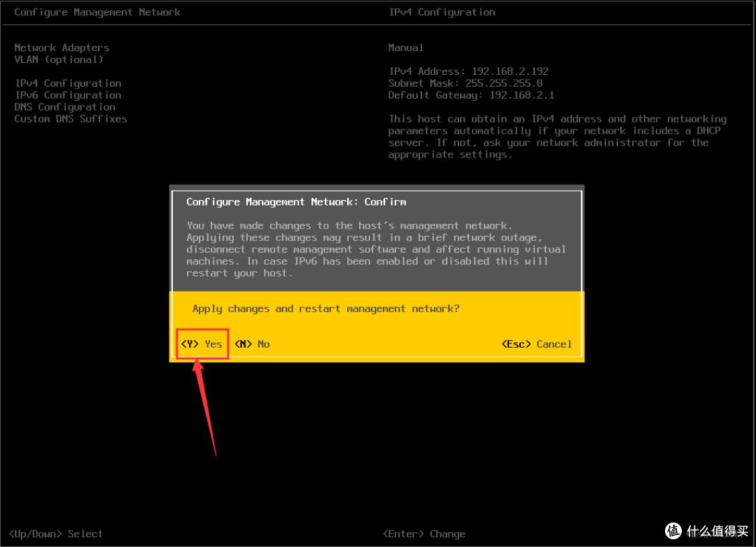Click the IPv4 Address 192.168.2.192 line

click(x=468, y=71)
